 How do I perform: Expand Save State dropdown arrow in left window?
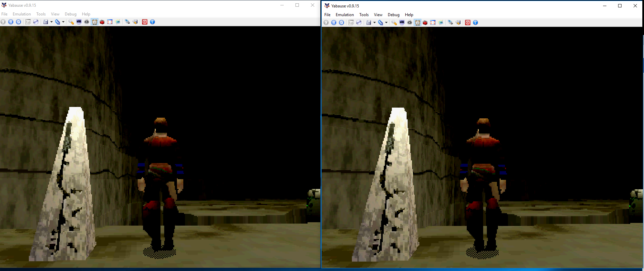51,22
